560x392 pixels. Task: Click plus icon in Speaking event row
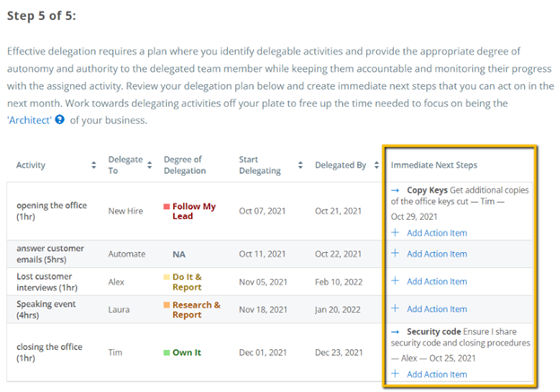395,308
